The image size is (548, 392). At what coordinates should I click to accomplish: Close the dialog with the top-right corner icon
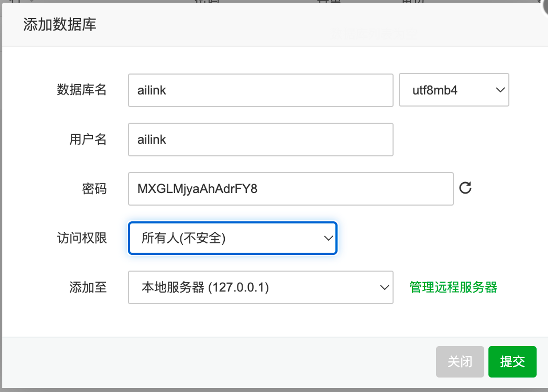545,5
